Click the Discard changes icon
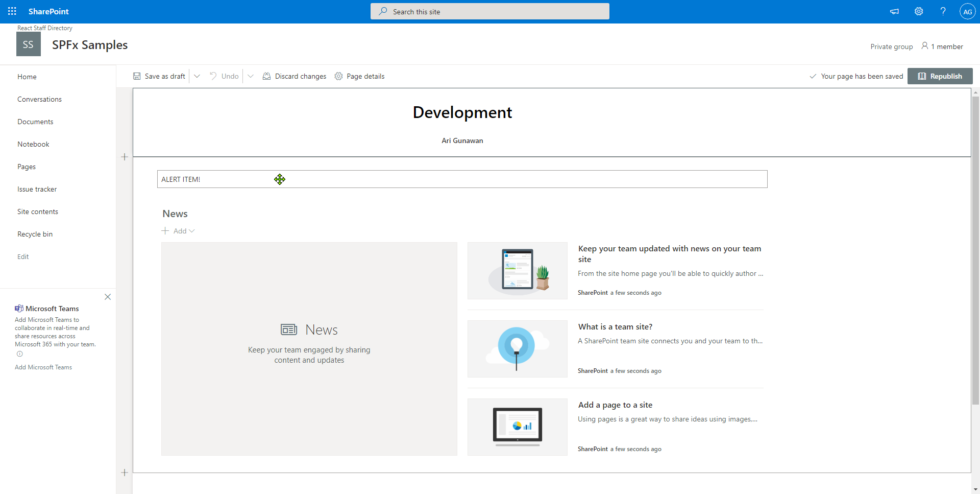The height and width of the screenshot is (494, 980). coord(267,76)
